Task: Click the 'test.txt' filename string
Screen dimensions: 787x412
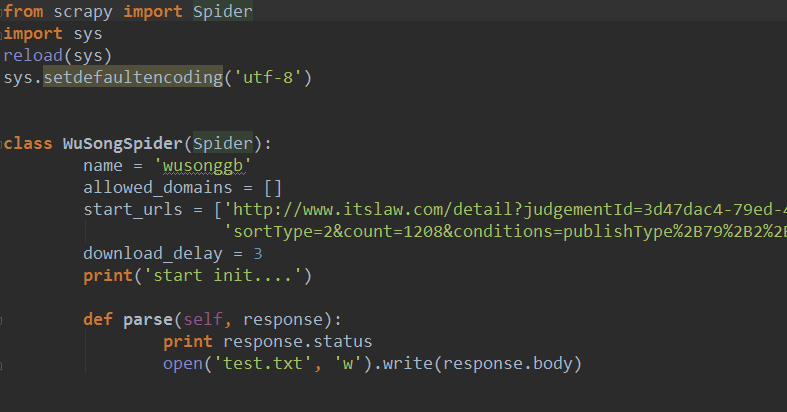Action: point(263,364)
